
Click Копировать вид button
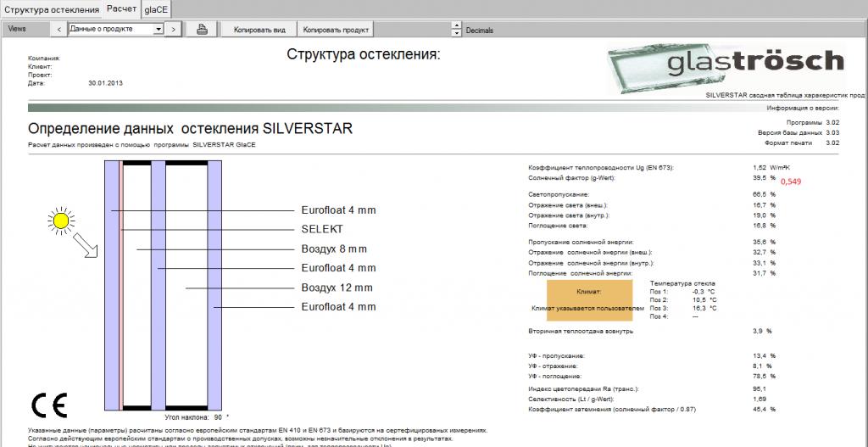click(259, 30)
